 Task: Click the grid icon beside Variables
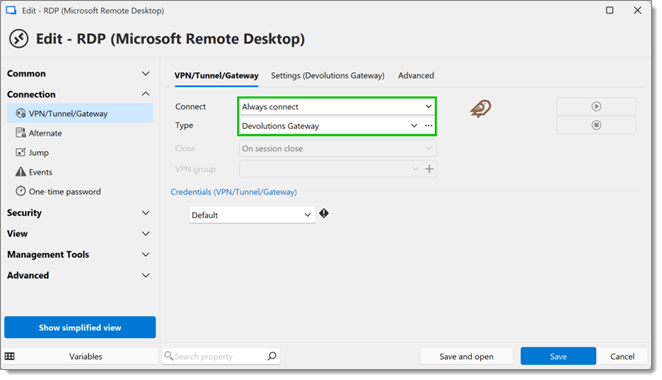click(x=10, y=356)
